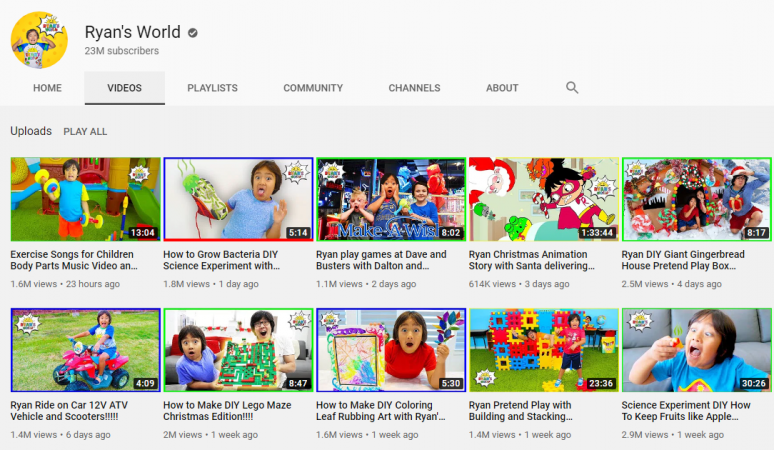Image resolution: width=774 pixels, height=450 pixels.
Task: Click '614K views • 3 days ago' text
Action: pos(519,284)
